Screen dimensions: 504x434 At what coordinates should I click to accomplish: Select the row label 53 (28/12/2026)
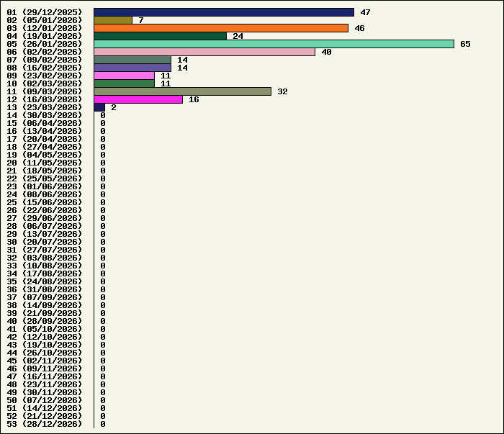click(x=45, y=424)
